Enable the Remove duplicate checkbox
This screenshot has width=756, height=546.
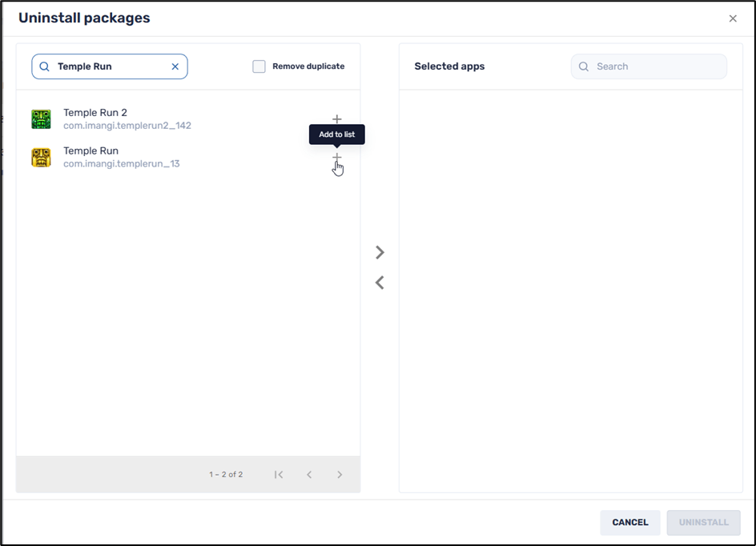click(259, 66)
